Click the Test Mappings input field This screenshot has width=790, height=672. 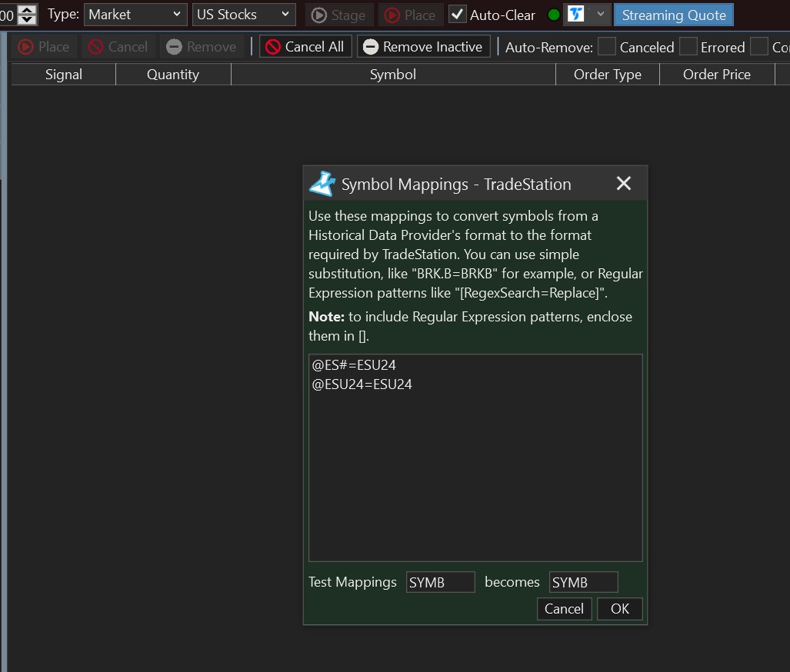click(x=440, y=582)
